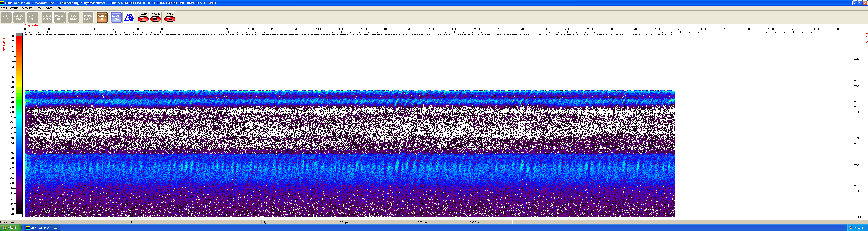Click the Windows start button

11,228
